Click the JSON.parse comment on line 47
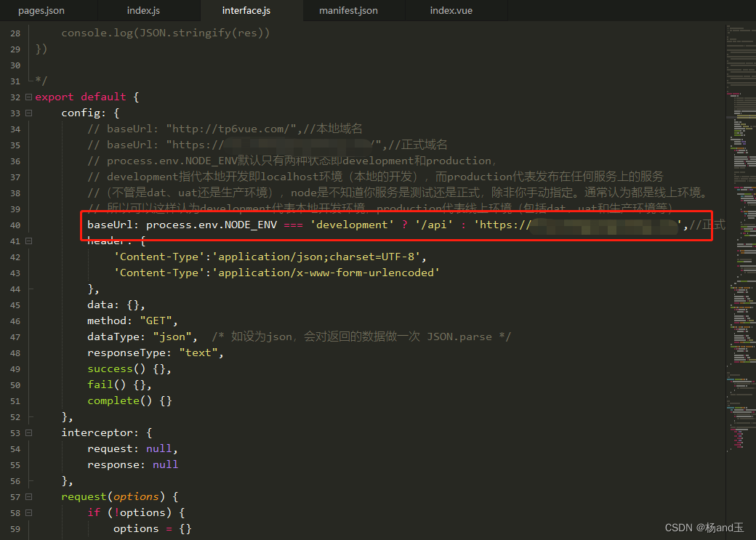The height and width of the screenshot is (540, 756). (x=361, y=337)
